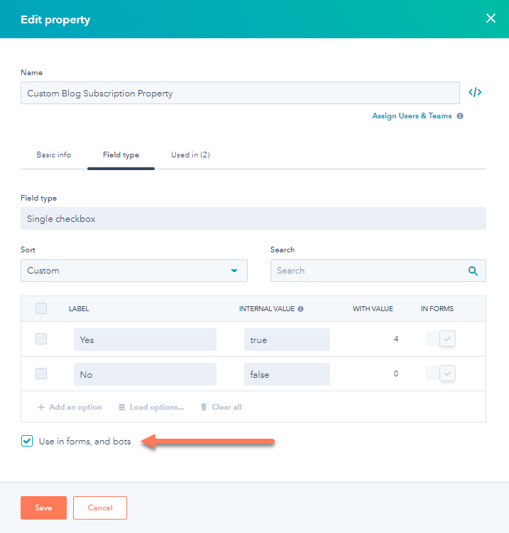
Task: Cancel editing the property
Action: coord(100,508)
